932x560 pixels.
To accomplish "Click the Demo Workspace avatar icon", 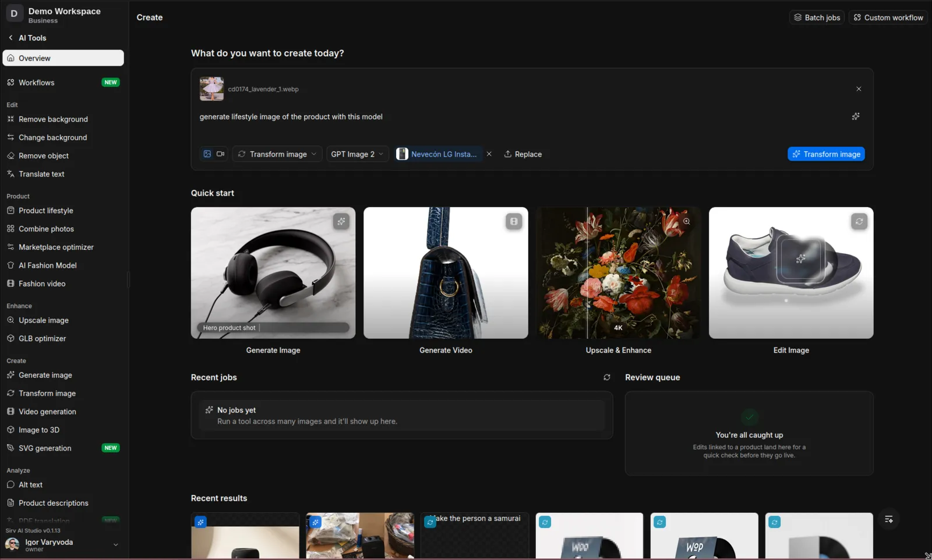I will (14, 13).
